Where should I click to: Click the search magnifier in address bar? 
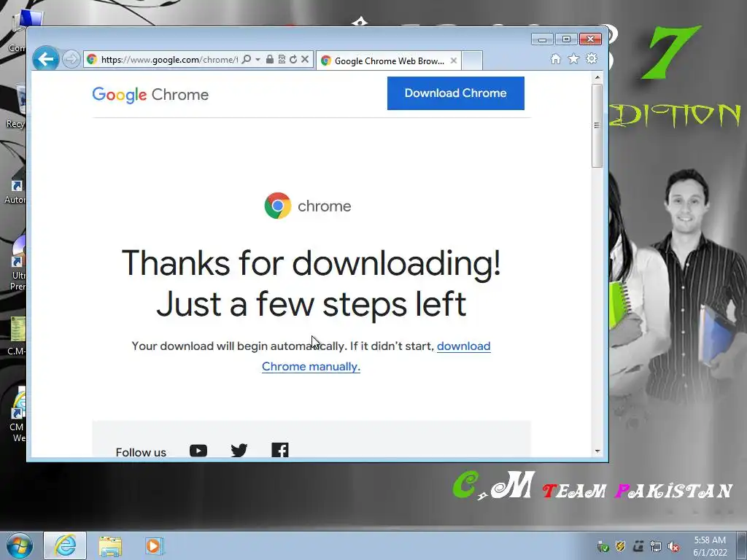coord(247,60)
